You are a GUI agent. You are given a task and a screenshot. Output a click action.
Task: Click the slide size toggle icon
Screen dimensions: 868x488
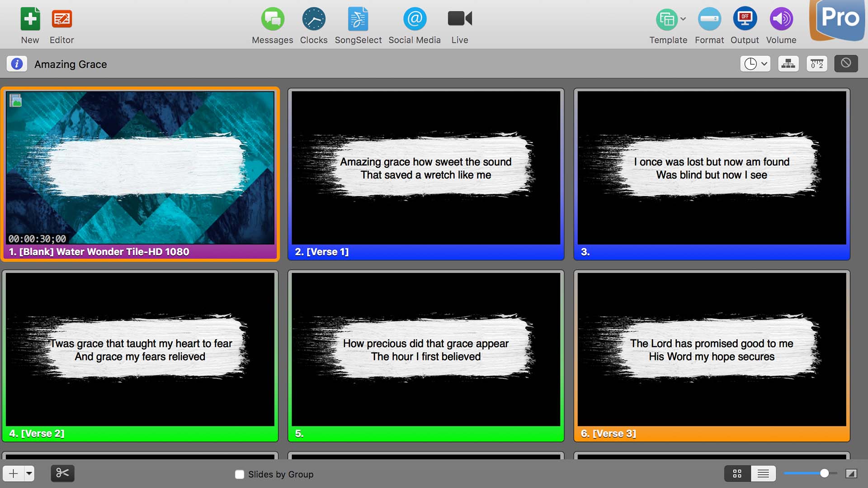click(851, 474)
